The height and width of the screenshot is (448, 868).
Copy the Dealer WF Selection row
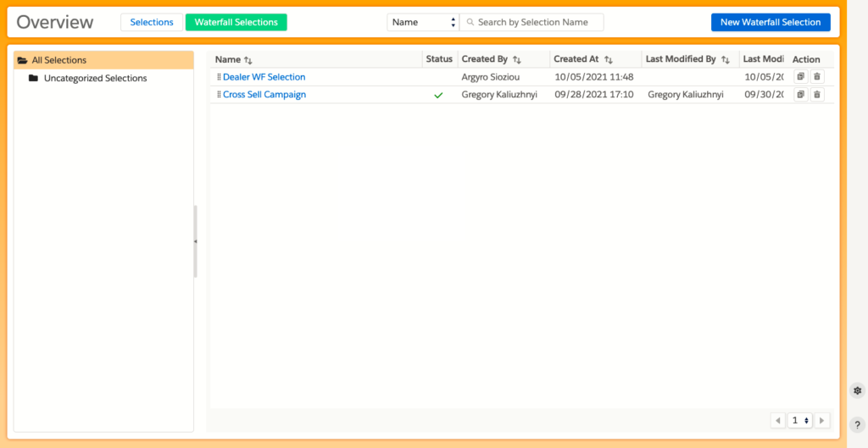pos(801,77)
